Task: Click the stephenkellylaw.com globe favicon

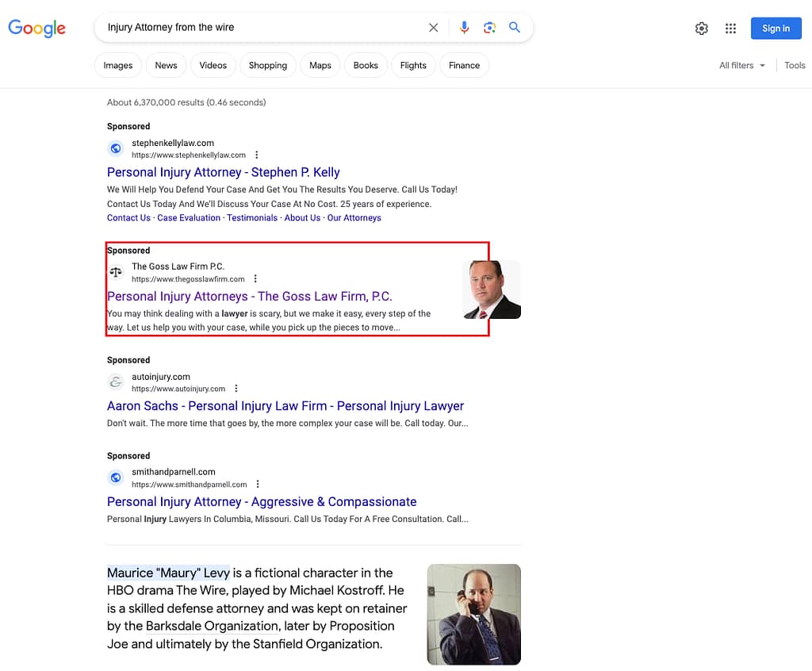Action: pyautogui.click(x=116, y=148)
